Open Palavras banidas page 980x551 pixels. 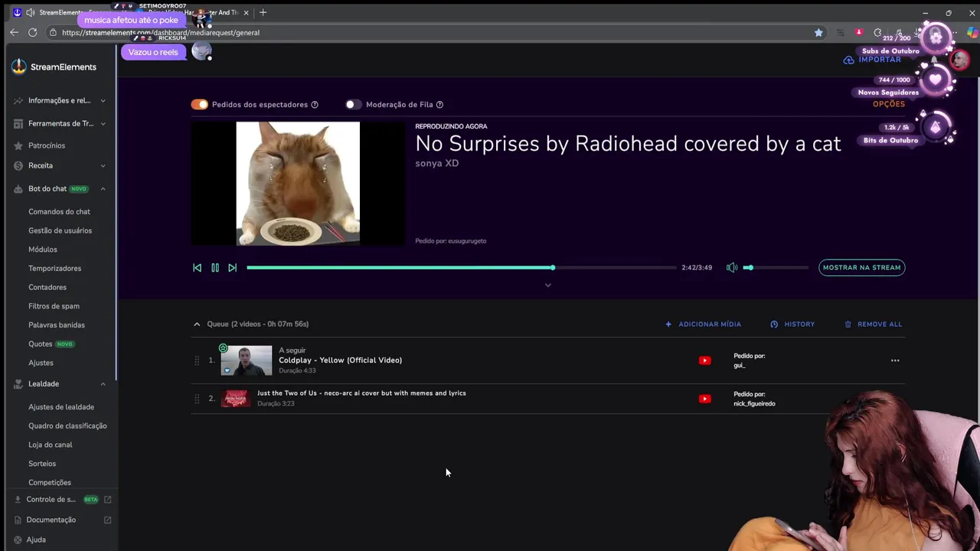point(57,325)
